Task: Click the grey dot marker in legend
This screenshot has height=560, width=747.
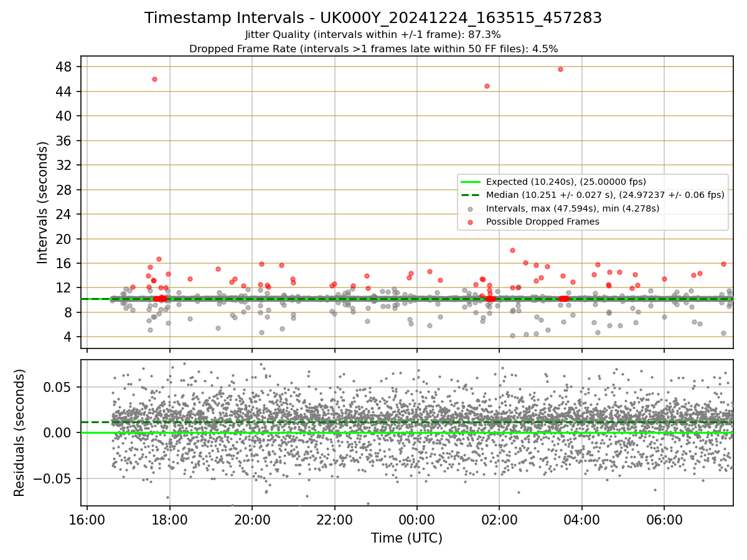Action: [x=471, y=209]
